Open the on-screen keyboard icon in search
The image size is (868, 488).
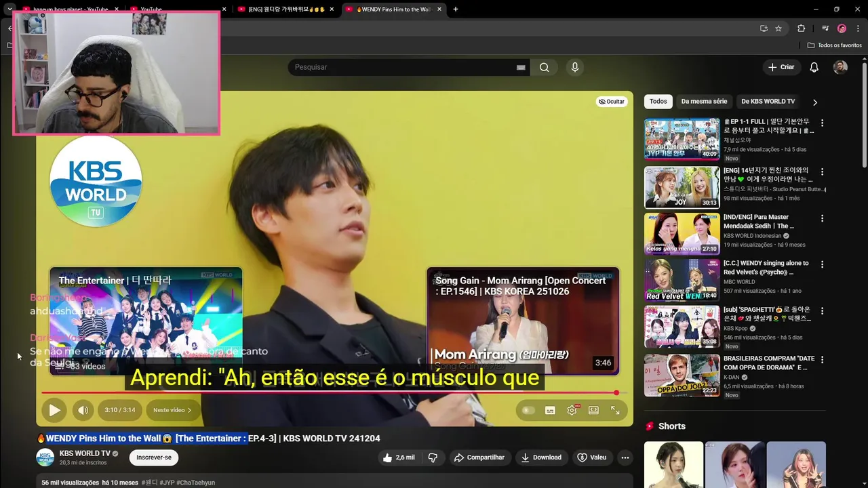tap(521, 67)
